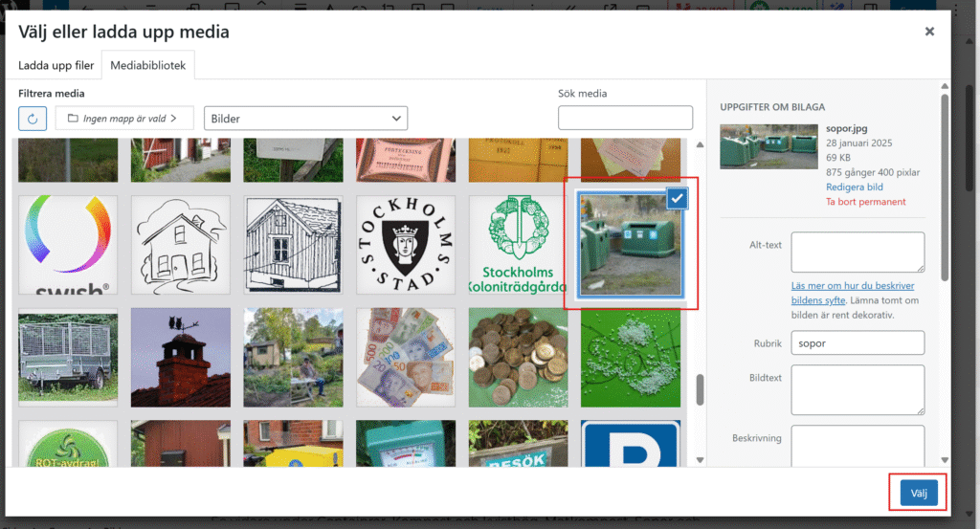Click the '28 januari 2025' date text
The width and height of the screenshot is (980, 529).
coord(858,143)
